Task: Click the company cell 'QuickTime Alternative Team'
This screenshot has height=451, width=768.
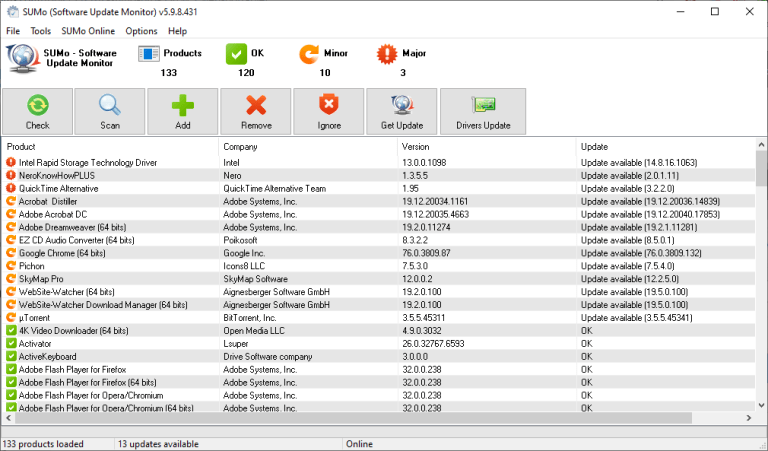Action: [x=275, y=189]
